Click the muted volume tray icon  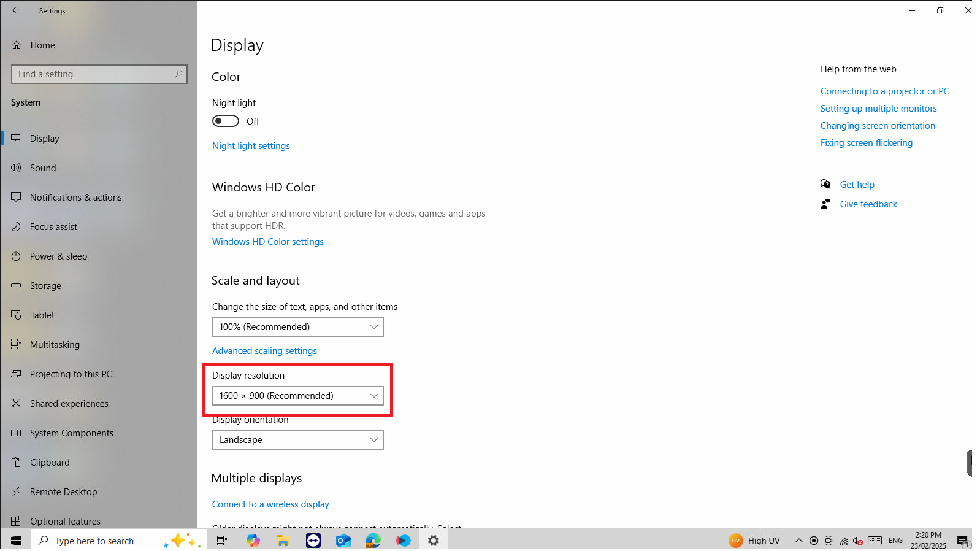[858, 541]
